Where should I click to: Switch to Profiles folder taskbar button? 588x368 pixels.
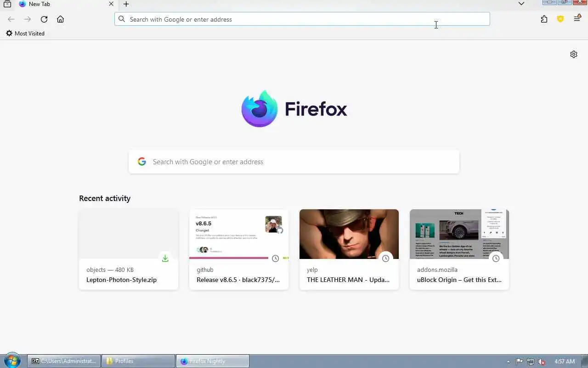pos(138,361)
